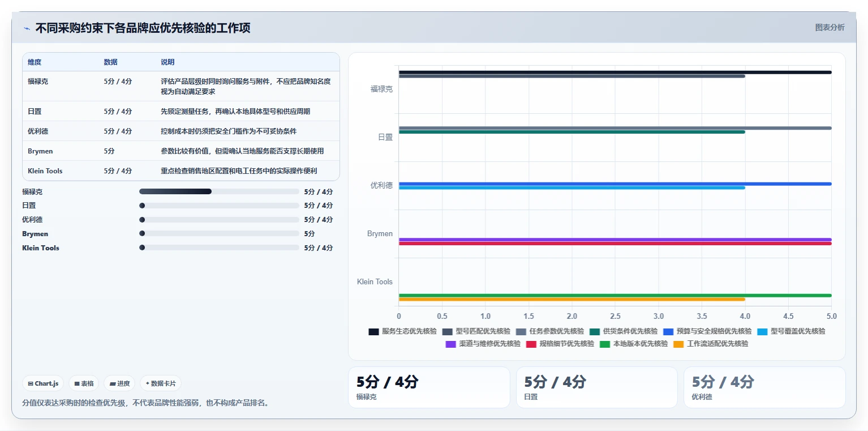Image resolution: width=868 pixels, height=431 pixels.
Task: Click the 2.5 x-axis tick label
Action: pyautogui.click(x=615, y=316)
